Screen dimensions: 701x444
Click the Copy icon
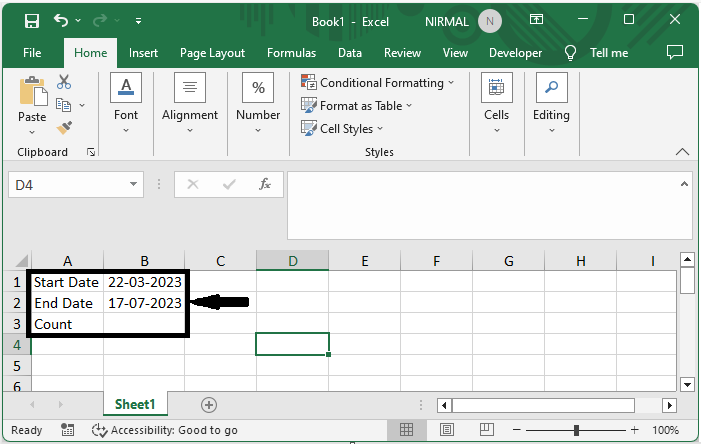point(63,105)
